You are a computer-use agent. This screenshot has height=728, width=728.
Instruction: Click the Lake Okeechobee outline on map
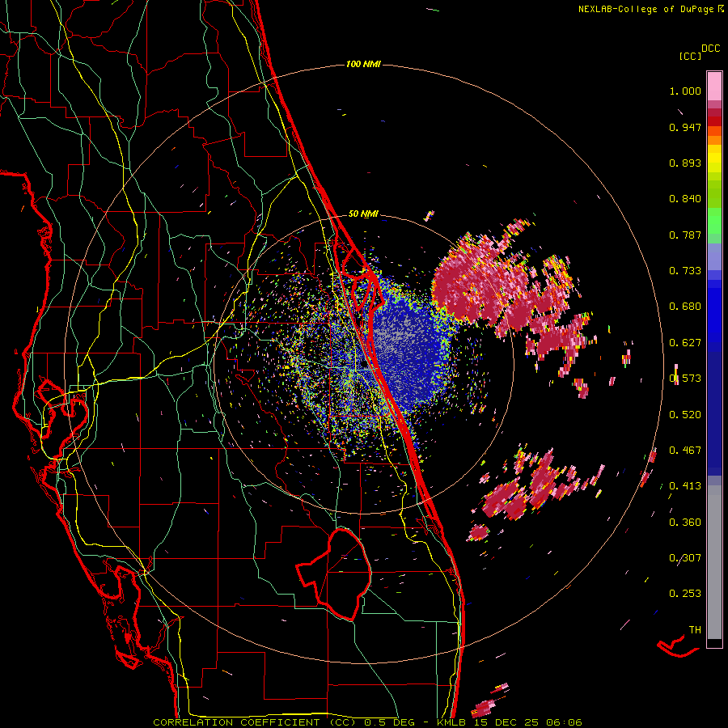334,574
